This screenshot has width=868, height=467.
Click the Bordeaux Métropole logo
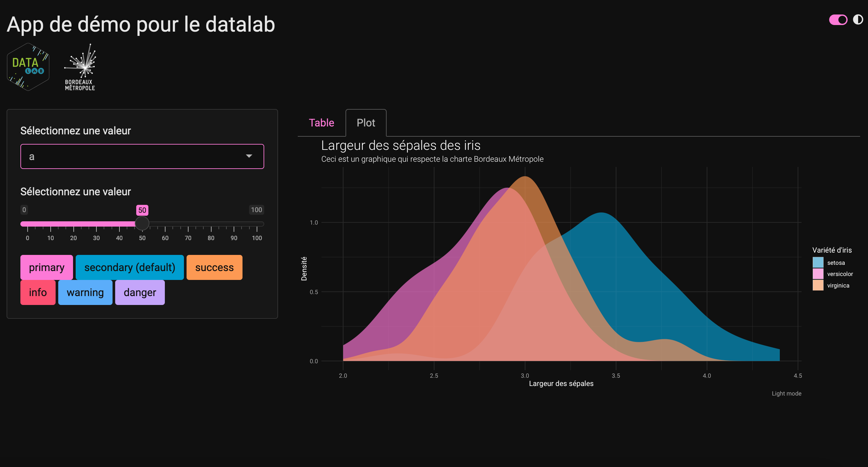(x=80, y=67)
